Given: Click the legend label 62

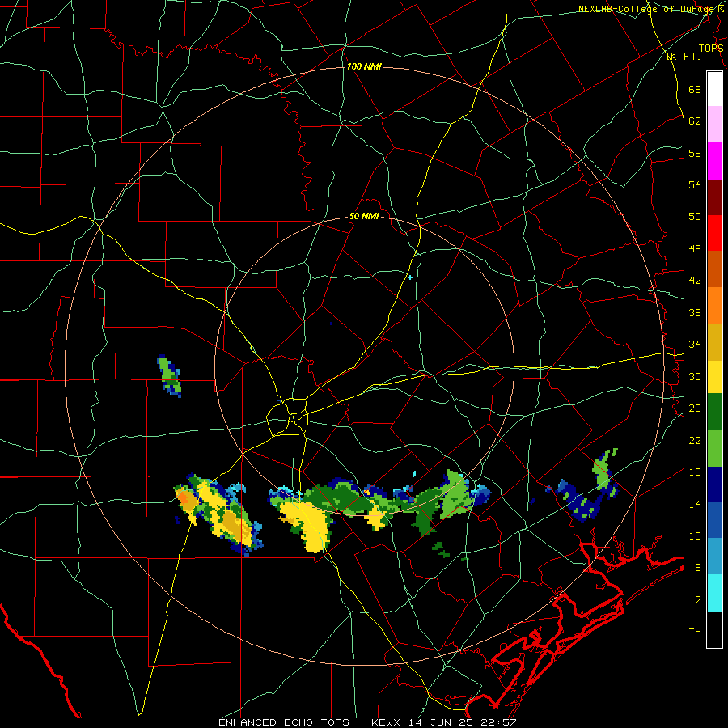Looking at the screenshot, I should coord(695,121).
